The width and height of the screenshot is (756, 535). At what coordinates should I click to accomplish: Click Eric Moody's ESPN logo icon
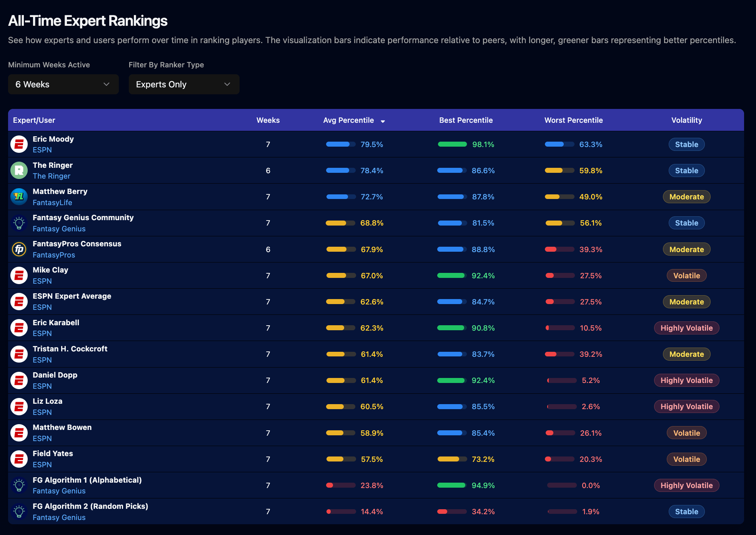[x=19, y=144]
